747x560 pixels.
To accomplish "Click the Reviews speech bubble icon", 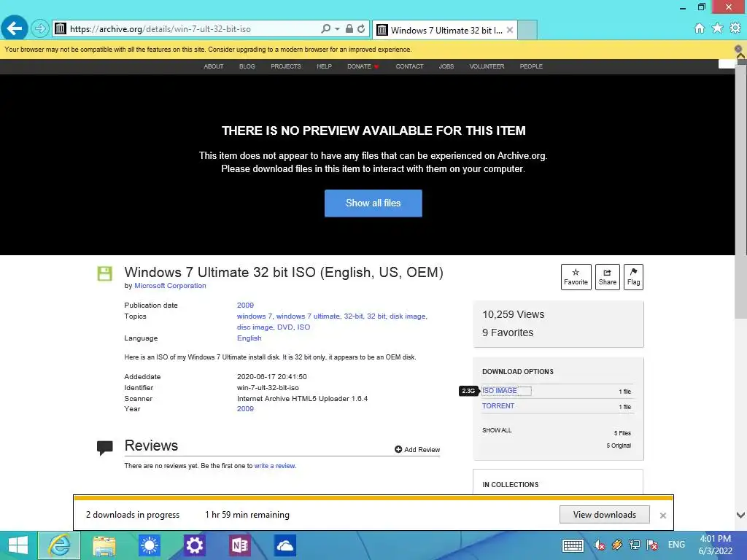I will pyautogui.click(x=105, y=448).
